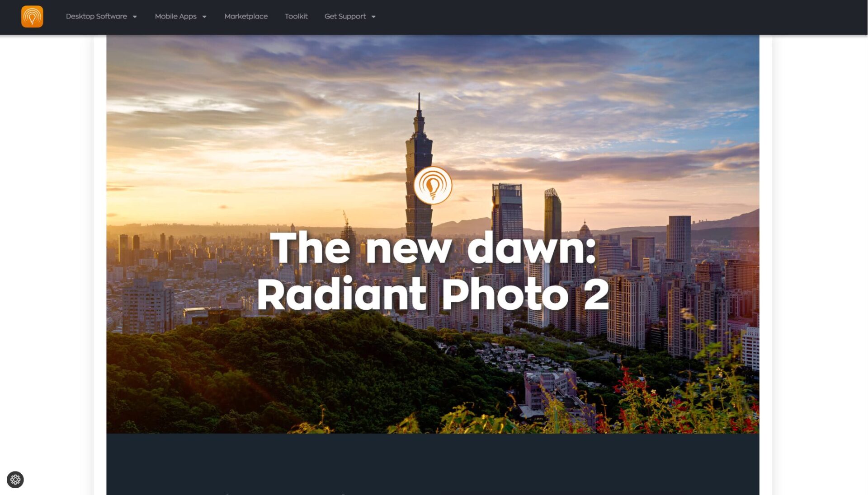Click the circular lightbulb logo on hero

[433, 185]
